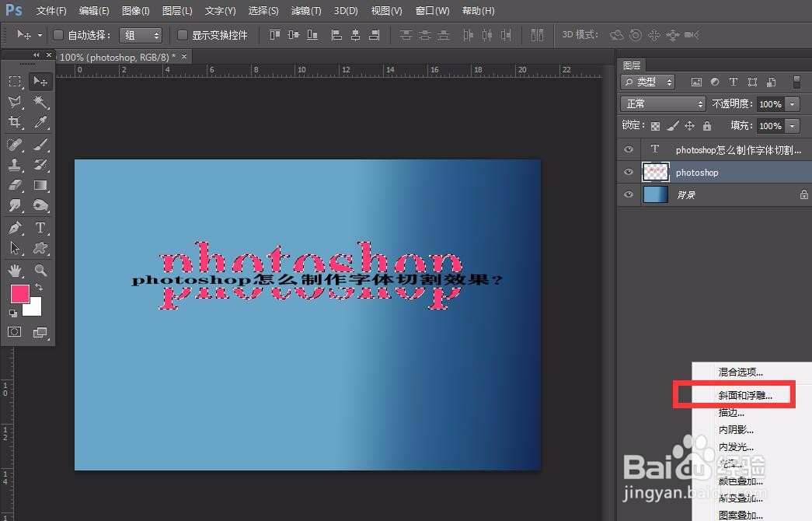Change screen mode from toolbox
Image resolution: width=812 pixels, height=521 pixels.
(x=40, y=332)
